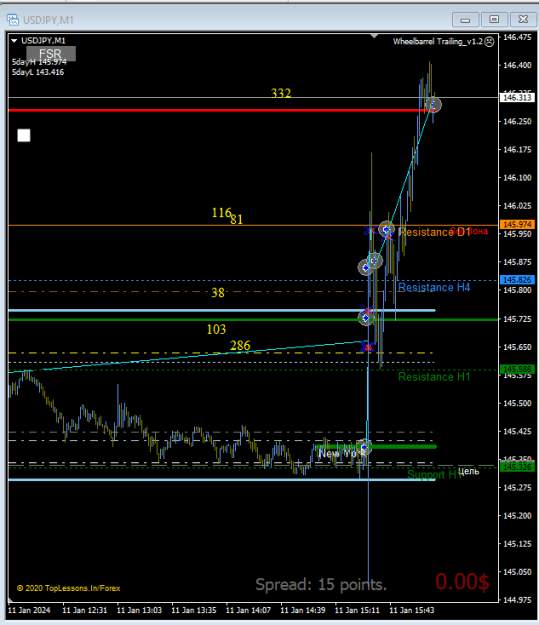Click the '11 Jan 2024' time axis label

point(29,610)
